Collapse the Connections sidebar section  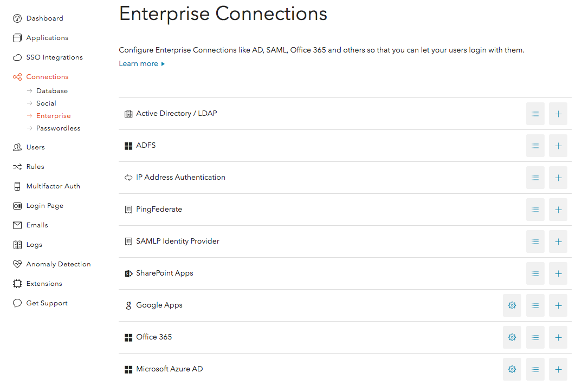click(x=47, y=77)
